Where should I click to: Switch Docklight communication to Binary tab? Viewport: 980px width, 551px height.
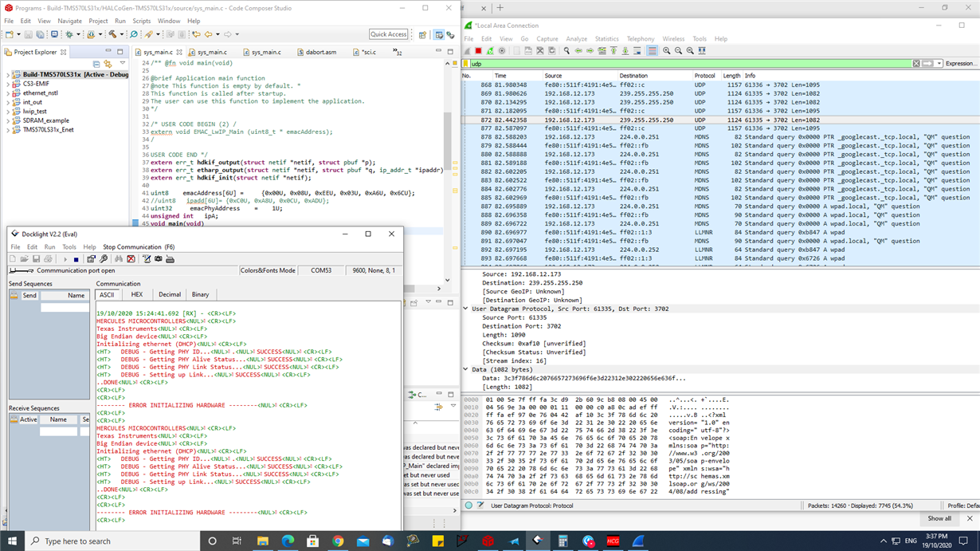click(201, 294)
